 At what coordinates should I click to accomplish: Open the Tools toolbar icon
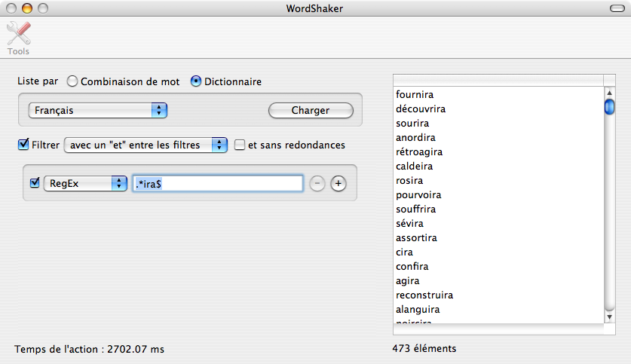[x=19, y=38]
